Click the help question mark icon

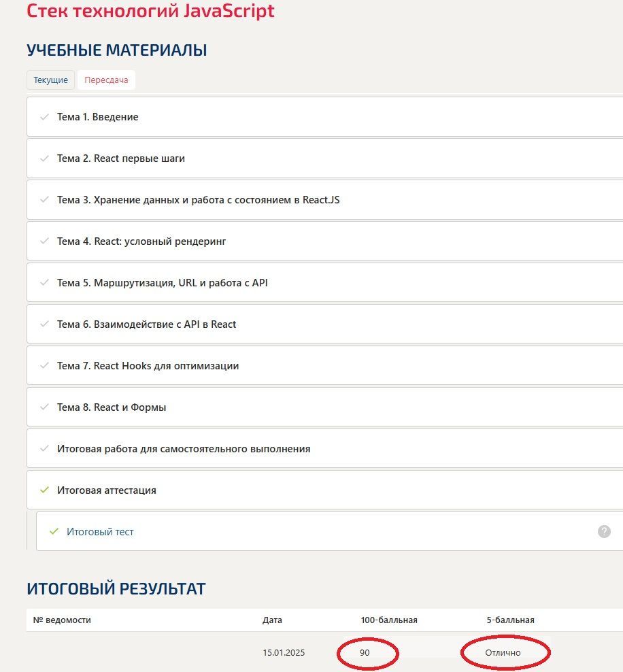point(604,531)
